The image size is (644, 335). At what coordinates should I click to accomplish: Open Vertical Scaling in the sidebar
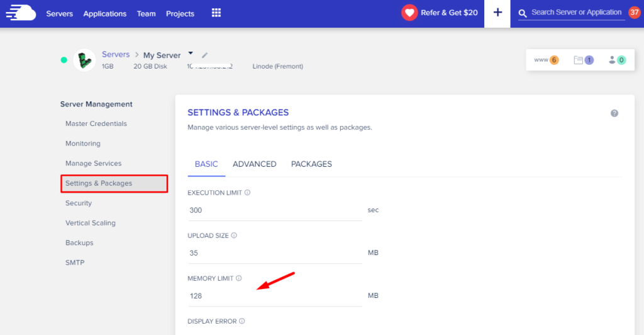pyautogui.click(x=91, y=223)
